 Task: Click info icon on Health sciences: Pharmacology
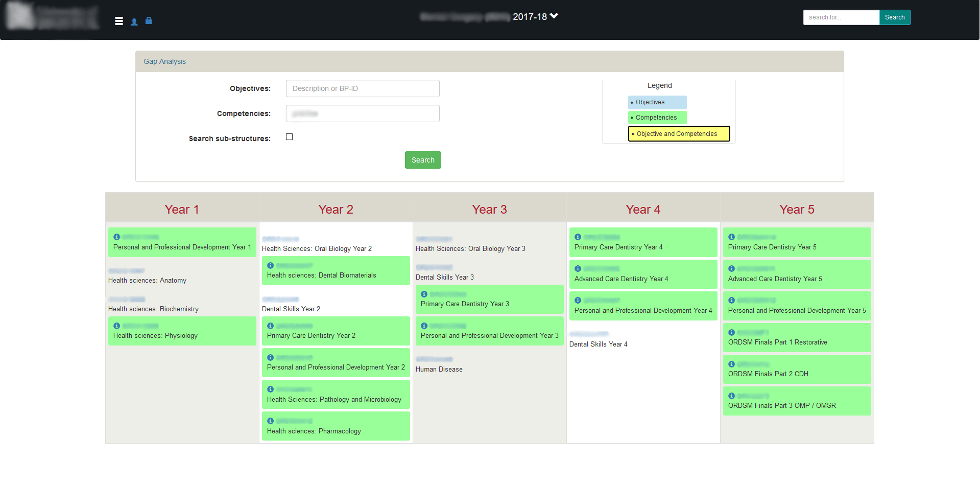click(270, 421)
